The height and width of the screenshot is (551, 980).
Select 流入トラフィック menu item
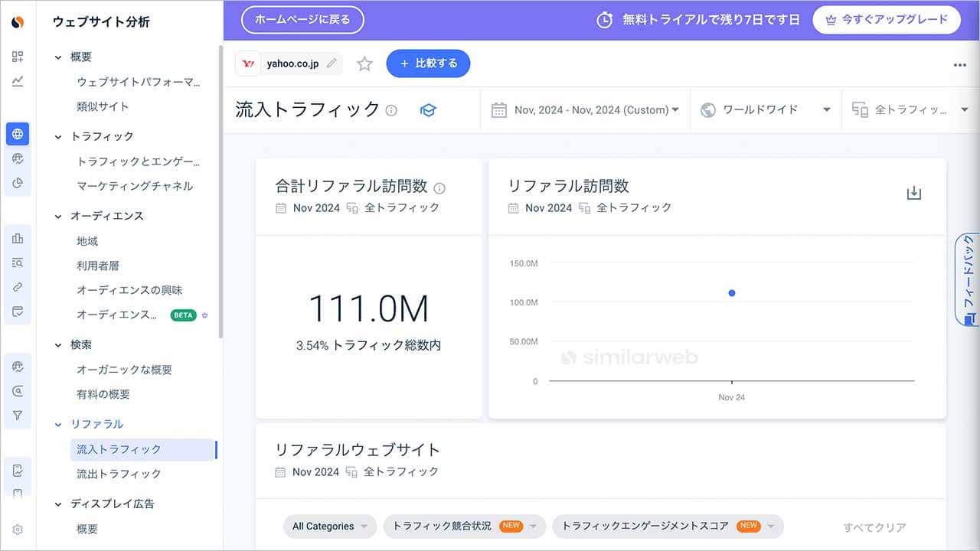pos(142,449)
